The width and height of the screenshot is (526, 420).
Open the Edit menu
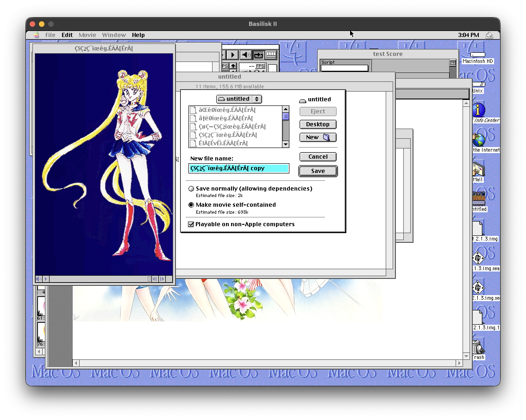pos(67,35)
